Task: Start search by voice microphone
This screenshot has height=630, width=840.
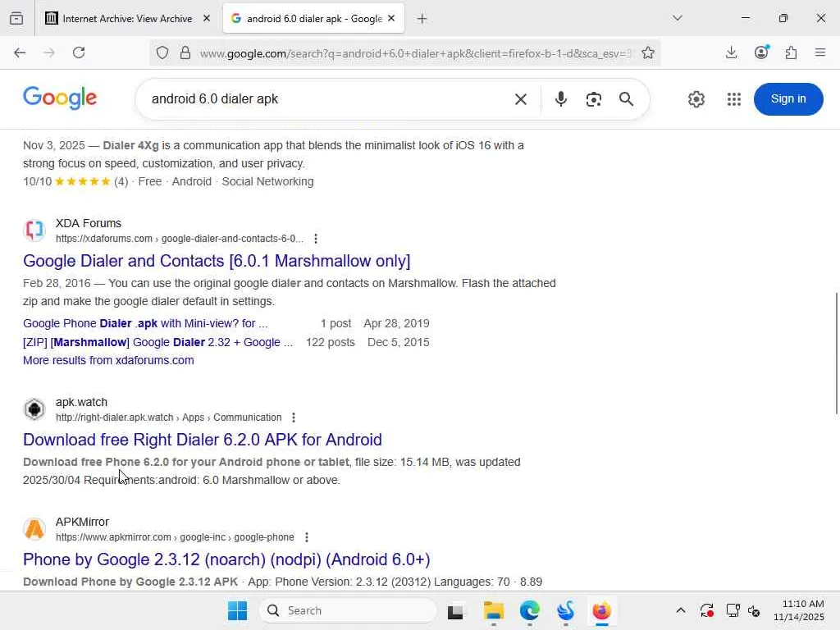Action: point(561,99)
